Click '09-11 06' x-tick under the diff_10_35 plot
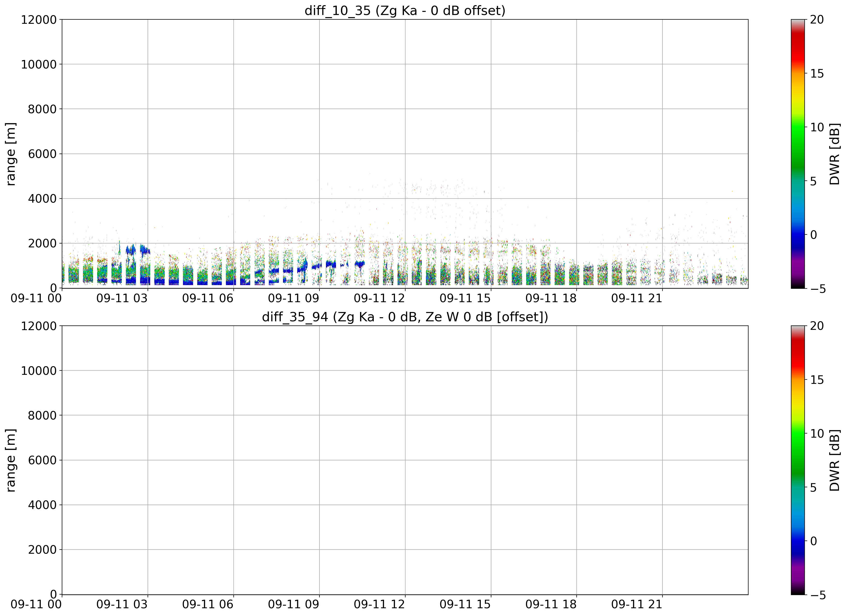This screenshot has height=616, width=847. (x=208, y=298)
